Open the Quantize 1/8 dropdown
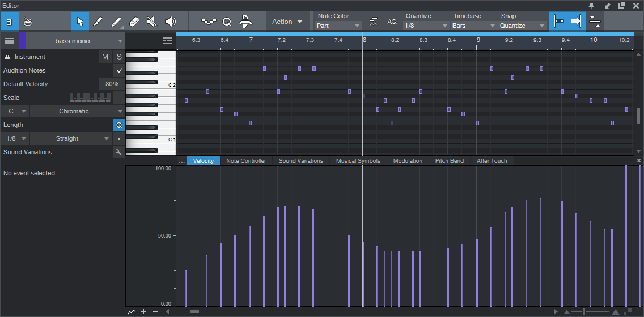 (426, 26)
